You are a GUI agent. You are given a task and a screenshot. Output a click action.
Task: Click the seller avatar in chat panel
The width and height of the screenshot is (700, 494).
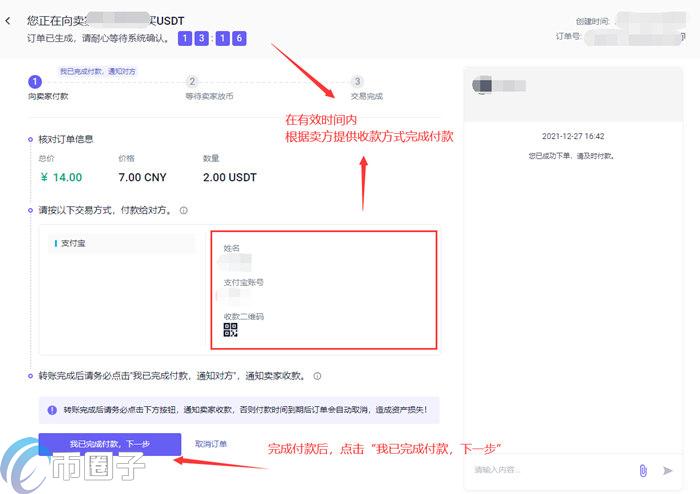tap(482, 85)
